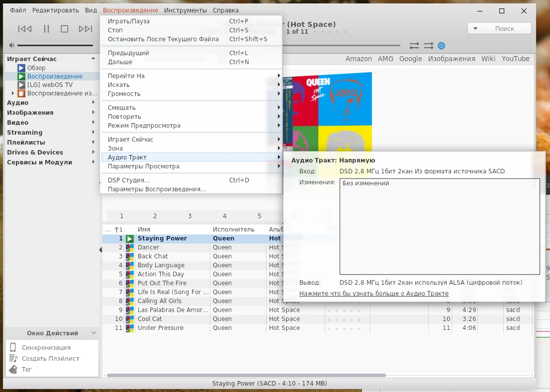Select the Life Is Real track row
Image resolution: width=550 pixels, height=392 pixels.
(192, 292)
